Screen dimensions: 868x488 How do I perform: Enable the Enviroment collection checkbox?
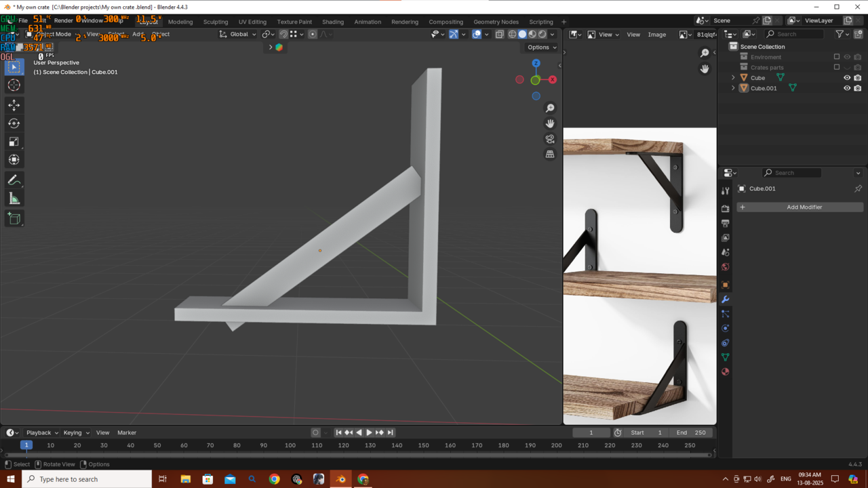837,57
